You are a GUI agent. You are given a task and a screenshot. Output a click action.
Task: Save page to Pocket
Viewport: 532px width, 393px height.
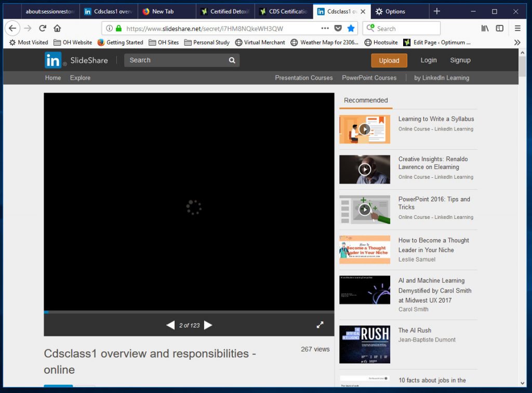pos(338,28)
